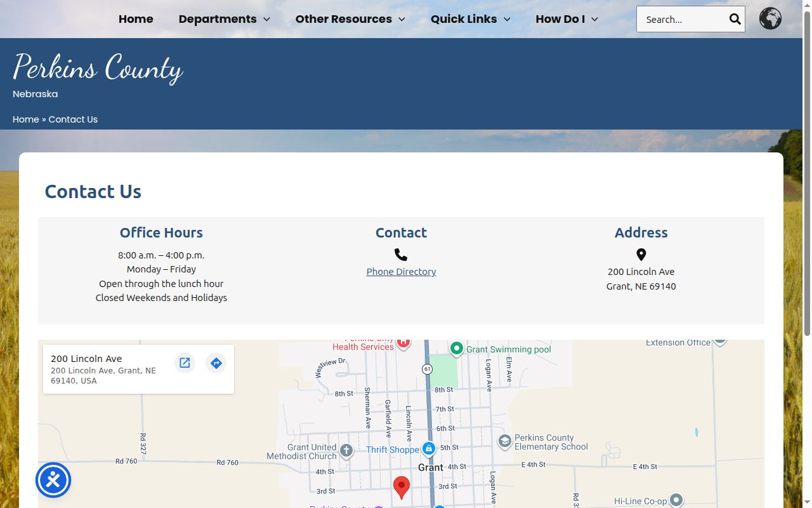Click the Home breadcrumb link
This screenshot has width=812, height=508.
click(x=26, y=119)
